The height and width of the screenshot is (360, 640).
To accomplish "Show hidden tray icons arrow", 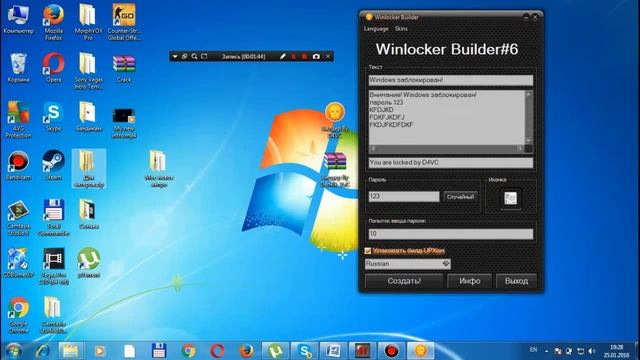I will point(546,351).
